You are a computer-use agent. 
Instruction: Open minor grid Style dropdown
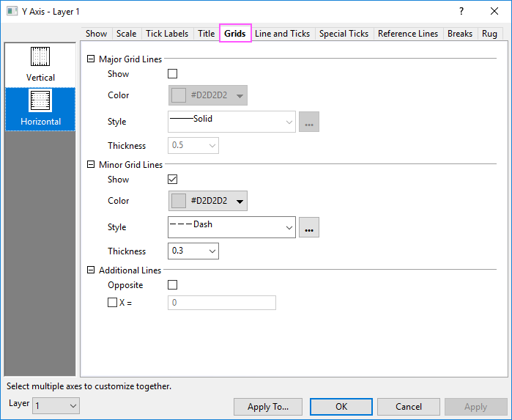coord(231,227)
